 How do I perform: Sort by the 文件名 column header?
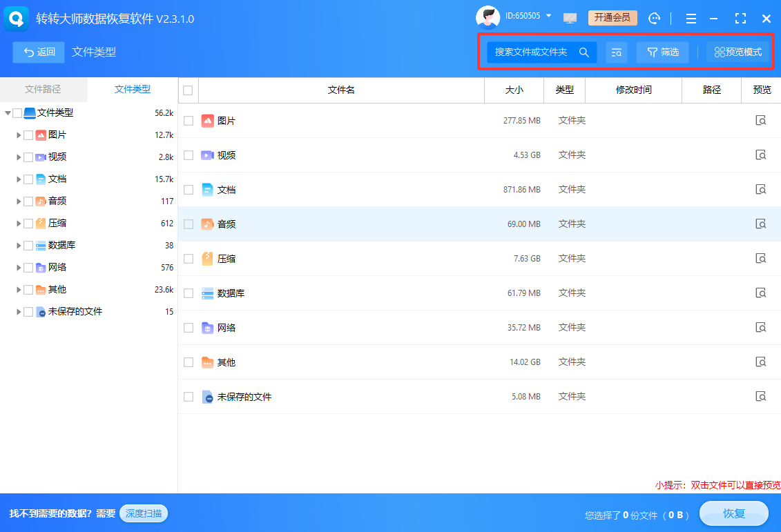click(341, 90)
